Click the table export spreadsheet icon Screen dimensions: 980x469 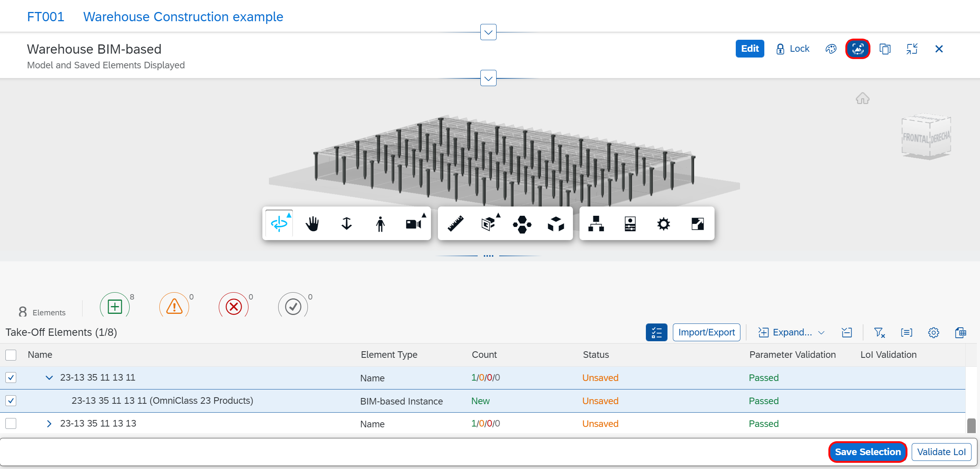tap(960, 332)
